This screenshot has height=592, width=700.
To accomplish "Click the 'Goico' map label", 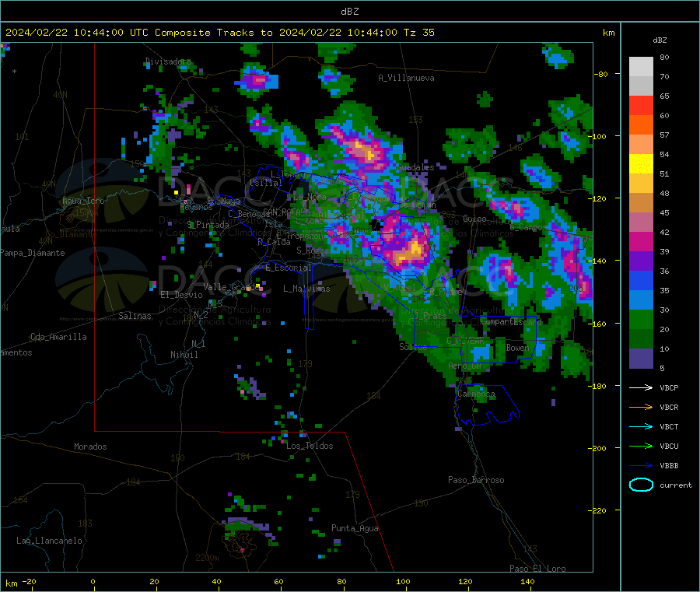I will pos(474,219).
